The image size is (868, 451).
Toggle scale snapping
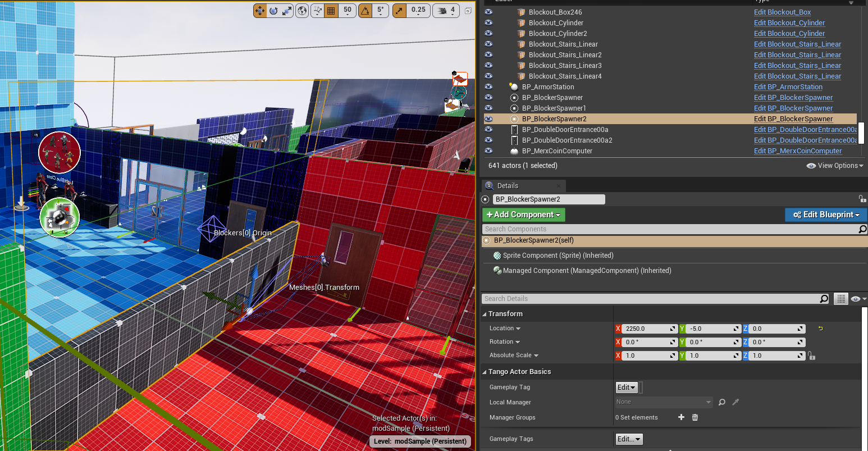point(399,11)
